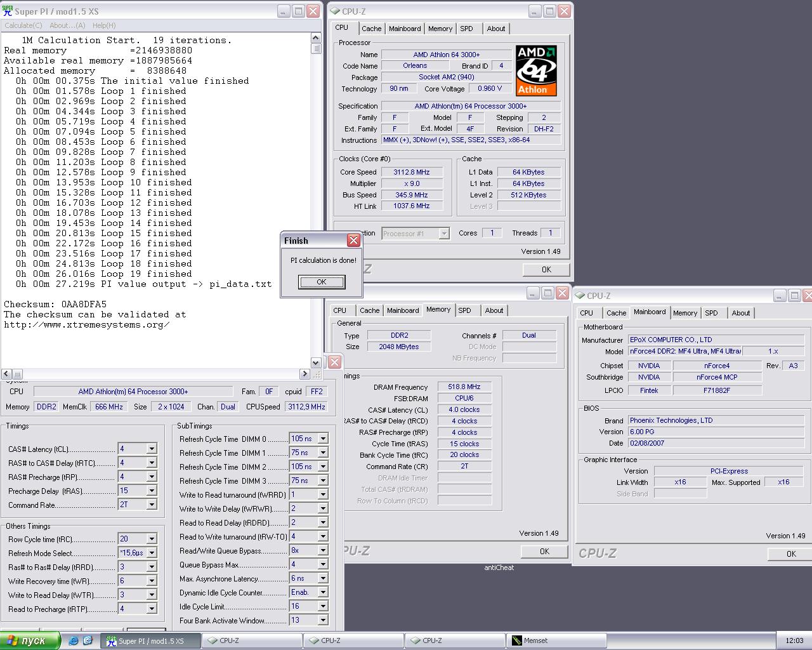The height and width of the screenshot is (650, 812).
Task: Click OK in the top CPU-Z CPU window
Action: [x=546, y=270]
